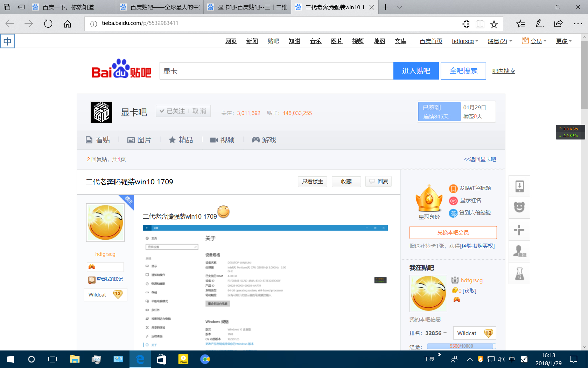Expand the 更多 dropdown
The width and height of the screenshot is (588, 368).
click(x=564, y=41)
